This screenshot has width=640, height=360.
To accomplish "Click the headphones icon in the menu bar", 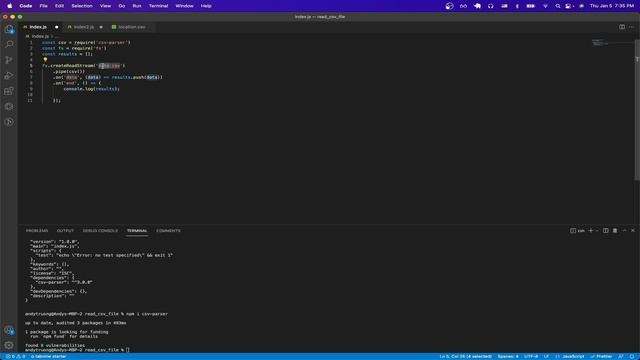I will (x=491, y=6).
